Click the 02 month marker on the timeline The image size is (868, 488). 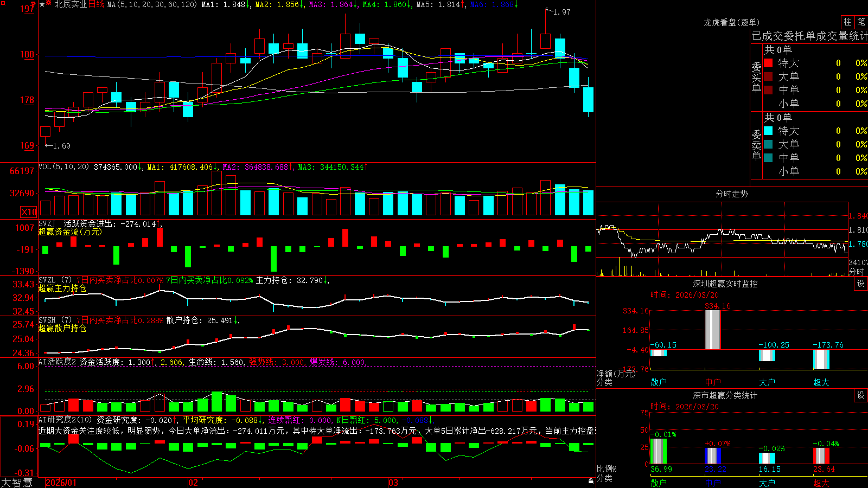193,483
